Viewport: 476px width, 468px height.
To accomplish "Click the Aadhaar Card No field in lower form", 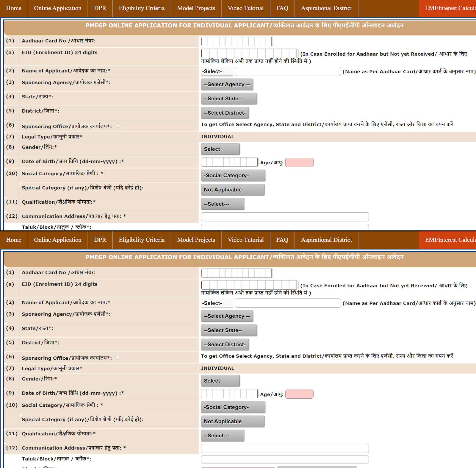I will click(x=237, y=273).
